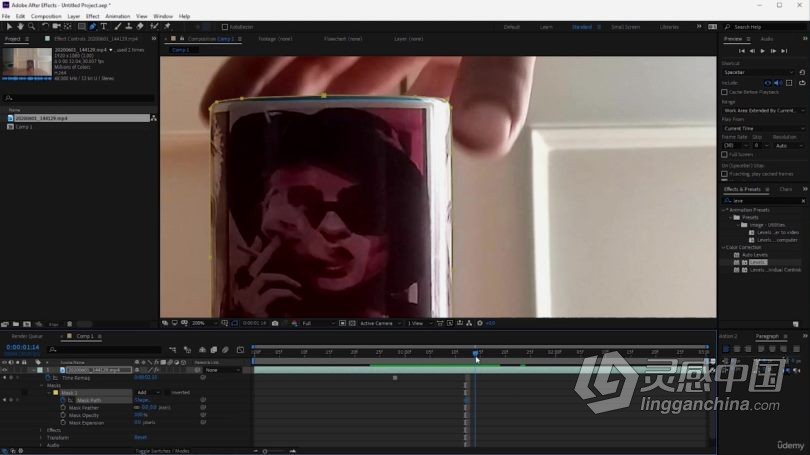Clear the Effects & Presets search field
Screen dimensions: 810x455
[x=803, y=201]
